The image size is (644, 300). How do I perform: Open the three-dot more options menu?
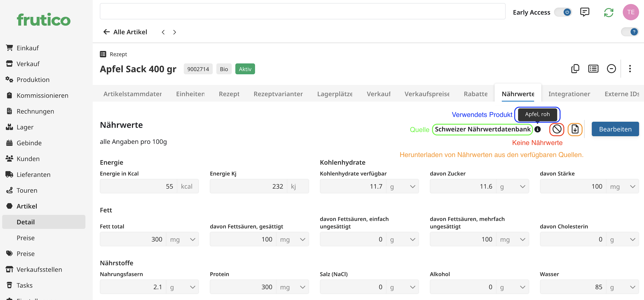click(630, 69)
